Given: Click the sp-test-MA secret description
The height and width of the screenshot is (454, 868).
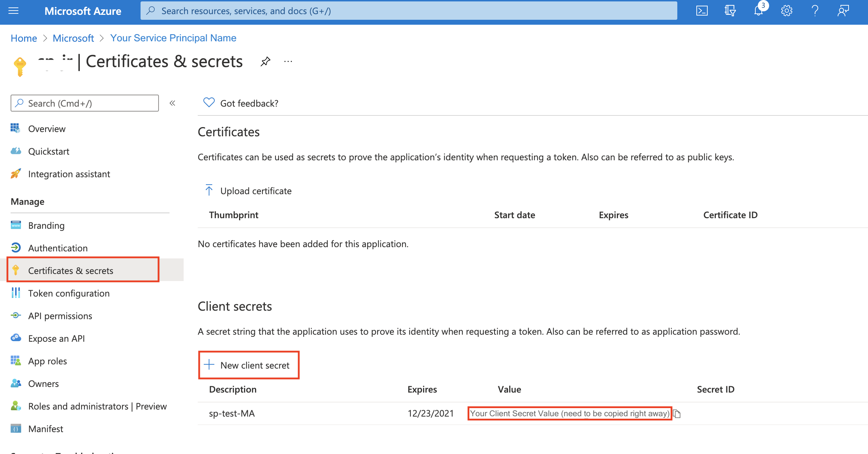Looking at the screenshot, I should point(232,413).
